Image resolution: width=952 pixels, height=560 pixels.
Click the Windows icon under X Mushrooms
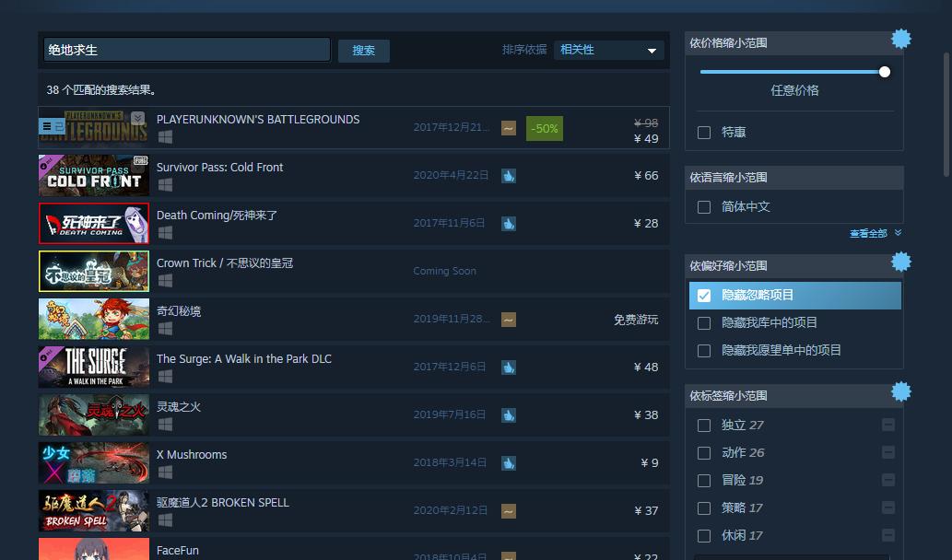coord(165,472)
